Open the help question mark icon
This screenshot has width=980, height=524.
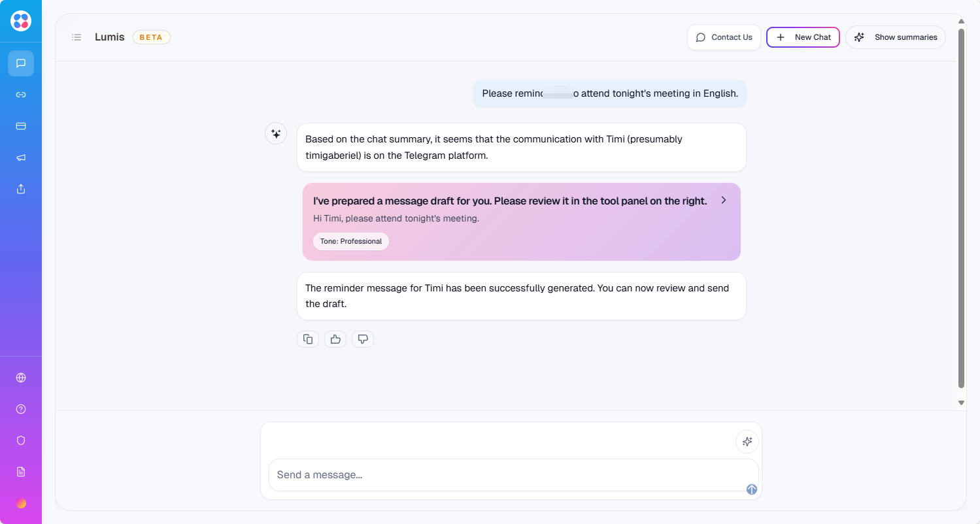point(21,409)
